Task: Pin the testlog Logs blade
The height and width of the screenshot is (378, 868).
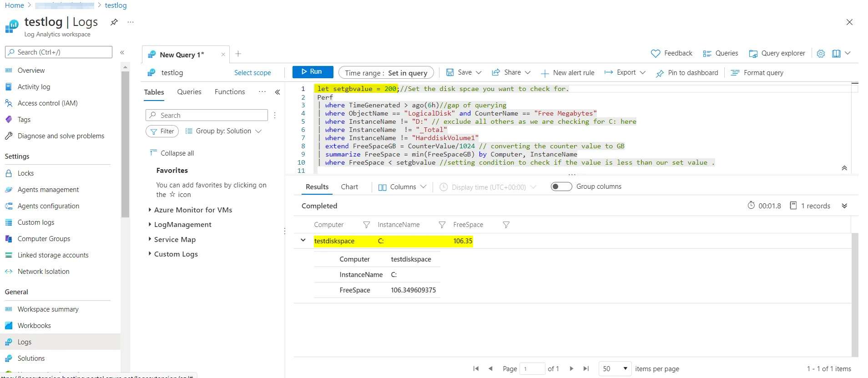Action: 114,22
